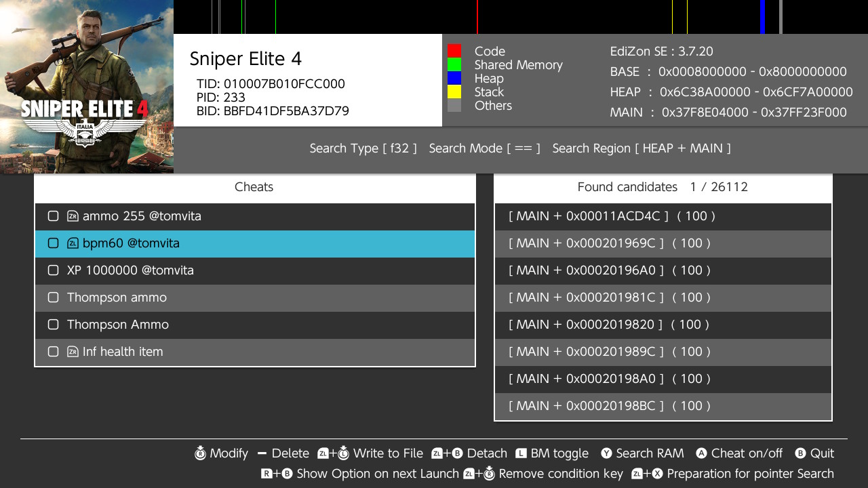
Task: Select candidate MAIN + 0x00020198A0
Action: click(663, 379)
